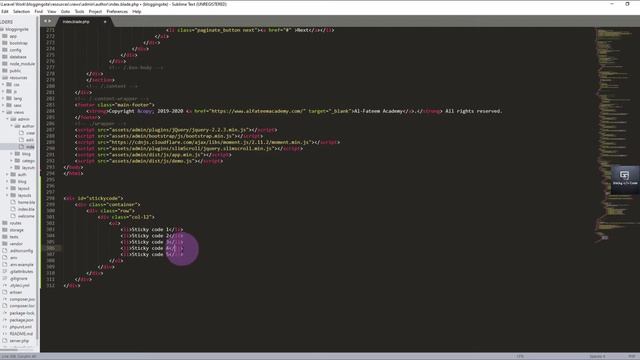Open composer.lock in the sidebar
Viewport: 640px width, 360px height.
(22, 307)
